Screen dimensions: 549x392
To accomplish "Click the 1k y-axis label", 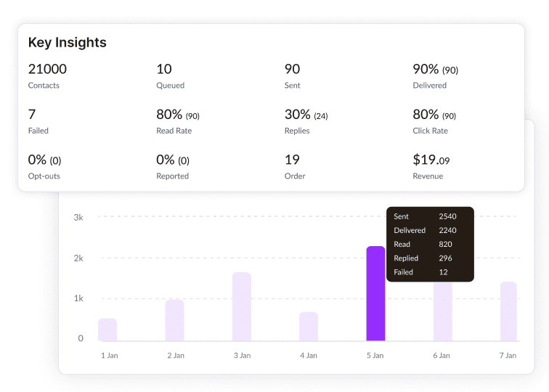I will tap(78, 298).
